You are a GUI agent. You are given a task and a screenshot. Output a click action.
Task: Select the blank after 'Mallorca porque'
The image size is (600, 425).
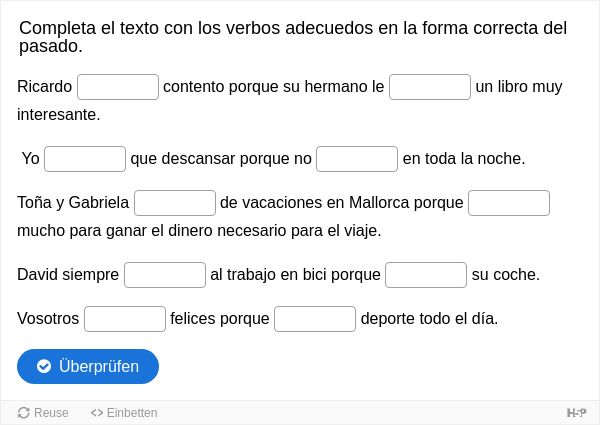point(509,203)
